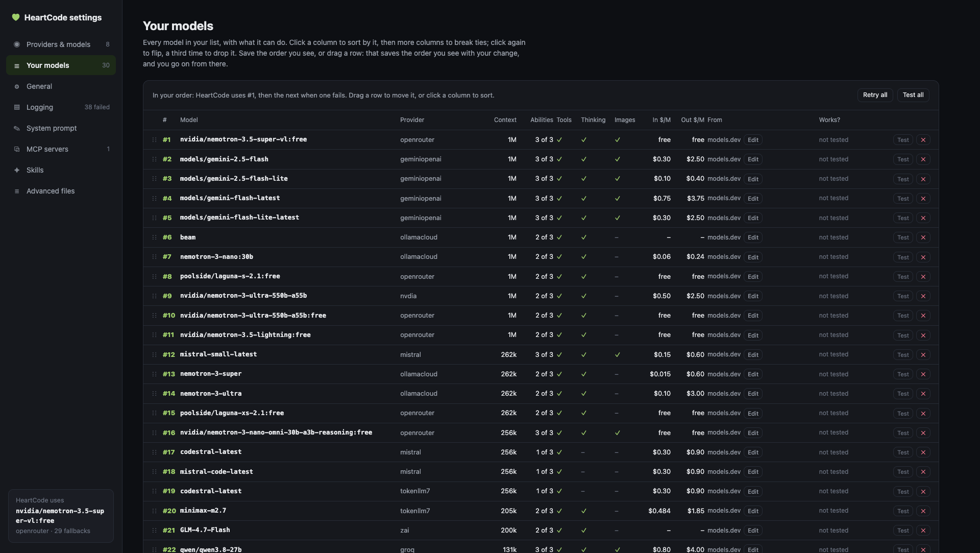
Task: Click the $0.484 input price cell
Action: 659,511
